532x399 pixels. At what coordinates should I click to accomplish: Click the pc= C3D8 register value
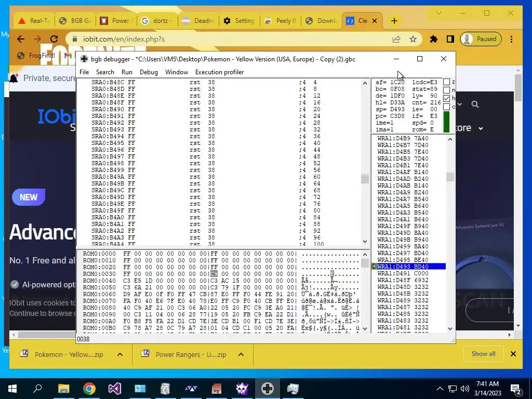pyautogui.click(x=390, y=116)
